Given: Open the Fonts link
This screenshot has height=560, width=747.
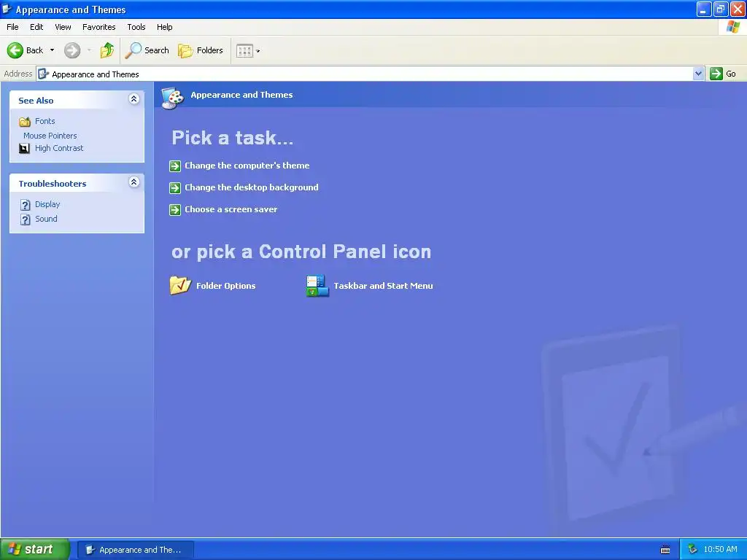Looking at the screenshot, I should click(44, 121).
